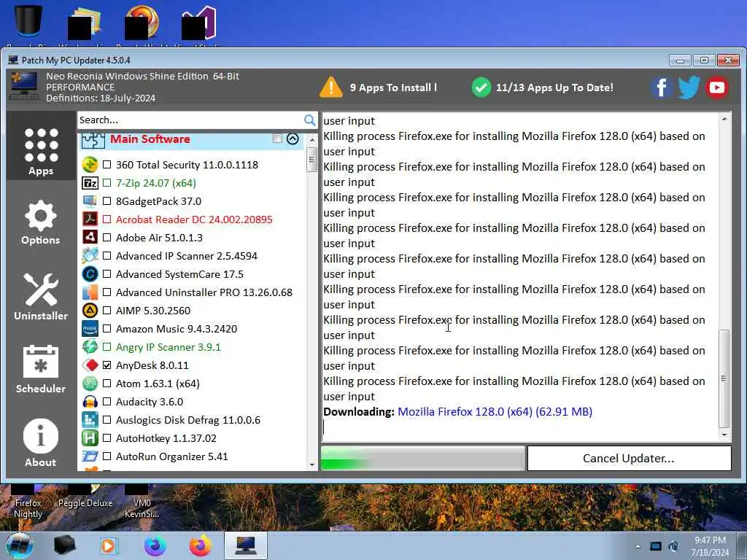
Task: Open the Scheduler section
Action: [41, 370]
